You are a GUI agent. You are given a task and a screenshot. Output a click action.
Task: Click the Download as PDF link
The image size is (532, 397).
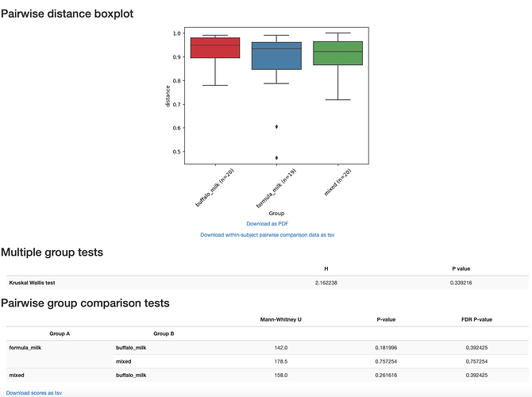[x=267, y=224]
